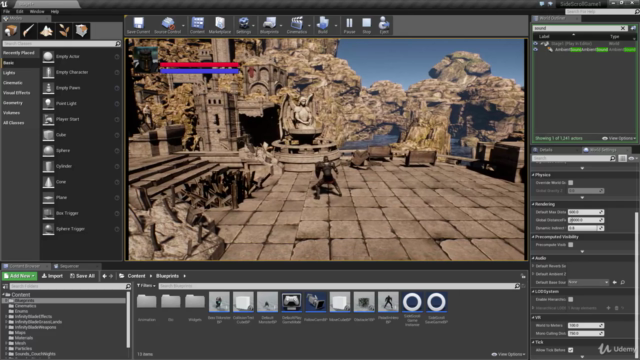Open World Outliner View Options
Screen dimensions: 640x360
point(619,138)
